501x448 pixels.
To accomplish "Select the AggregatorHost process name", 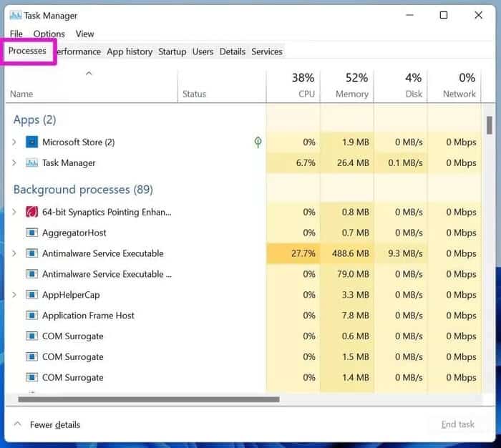I will (x=74, y=233).
